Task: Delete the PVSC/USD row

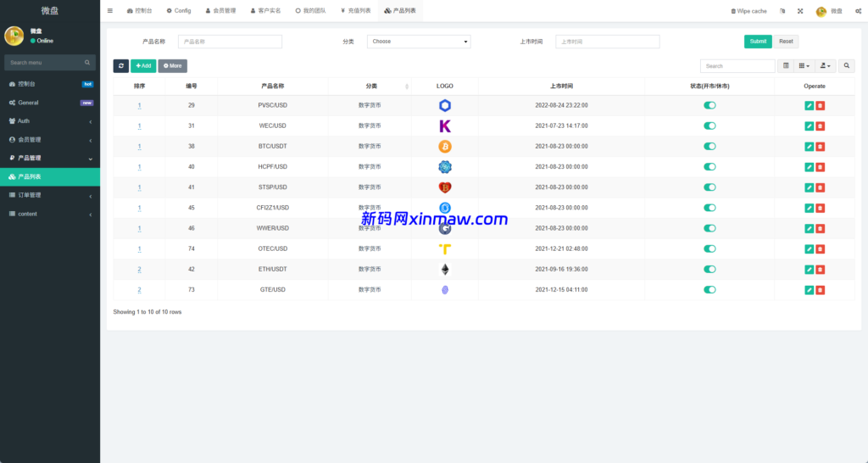Action: pos(820,106)
